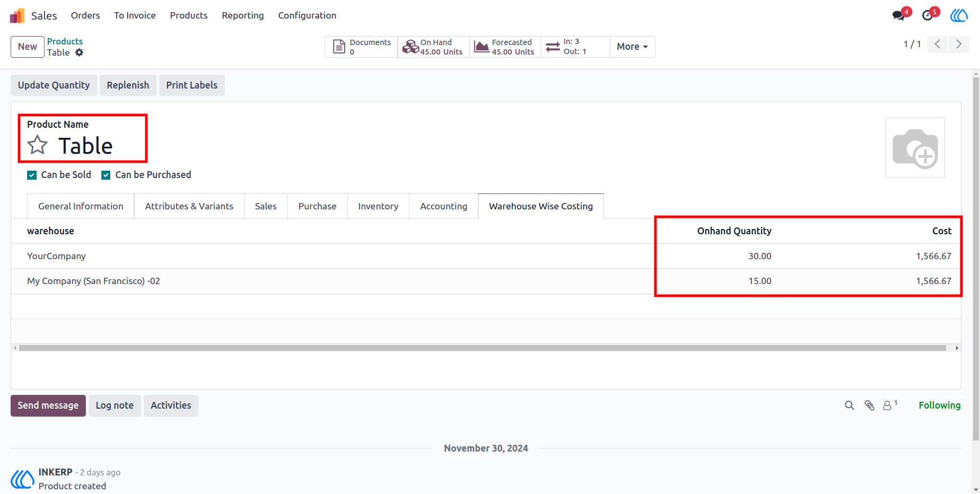This screenshot has height=494, width=980.
Task: Click Onhand Quantity column header
Action: pyautogui.click(x=734, y=231)
